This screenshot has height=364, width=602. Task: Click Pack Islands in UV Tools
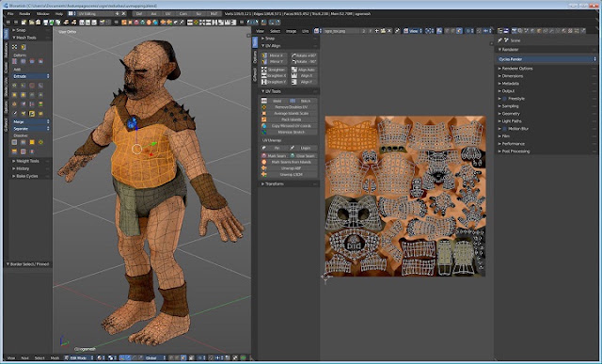290,119
